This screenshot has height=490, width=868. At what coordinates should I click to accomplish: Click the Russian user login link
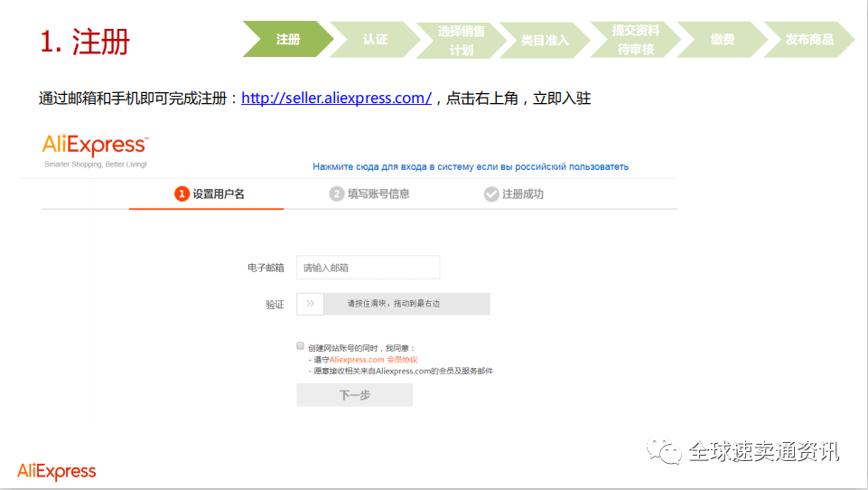471,166
